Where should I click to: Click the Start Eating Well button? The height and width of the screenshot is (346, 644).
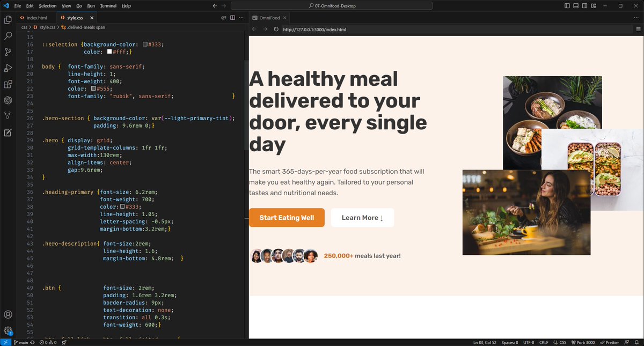[287, 218]
